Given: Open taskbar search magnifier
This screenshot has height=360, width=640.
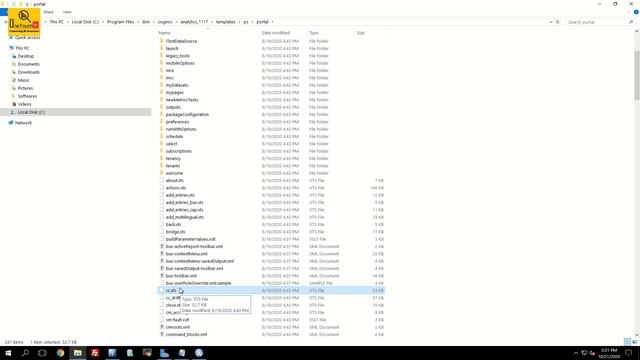Looking at the screenshot, I should (x=25, y=353).
